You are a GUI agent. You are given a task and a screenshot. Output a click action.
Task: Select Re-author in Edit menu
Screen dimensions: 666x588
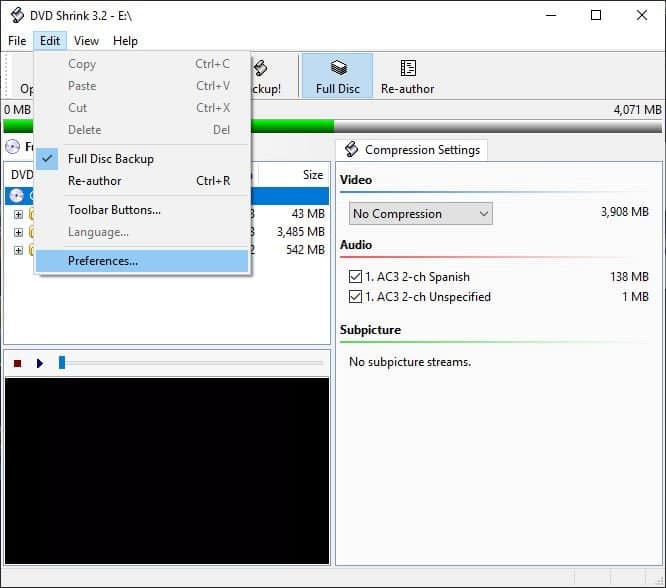coord(142,181)
